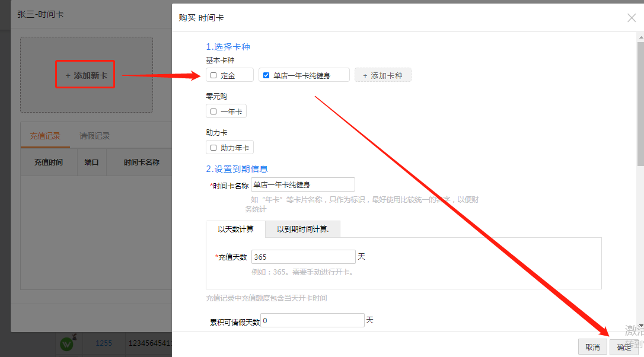The image size is (644, 357).
Task: Enable the 一年卡 checkbox under 零元购
Action: [x=213, y=111]
